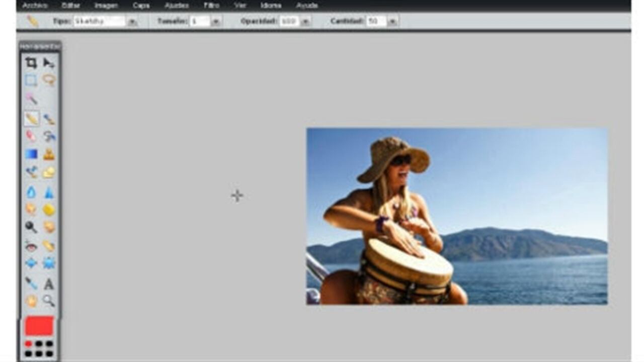Screen dimensions: 644x362
Task: Open the Ajustes menu
Action: (177, 6)
